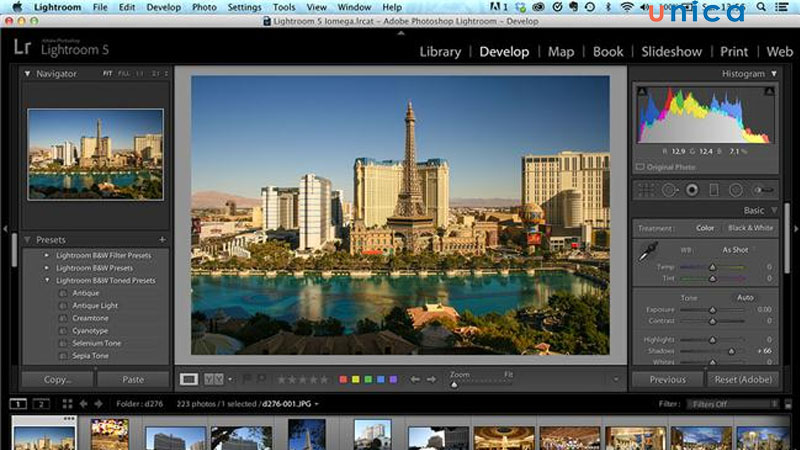This screenshot has width=800, height=450.
Task: Collapse the Basic panel
Action: pyautogui.click(x=774, y=210)
